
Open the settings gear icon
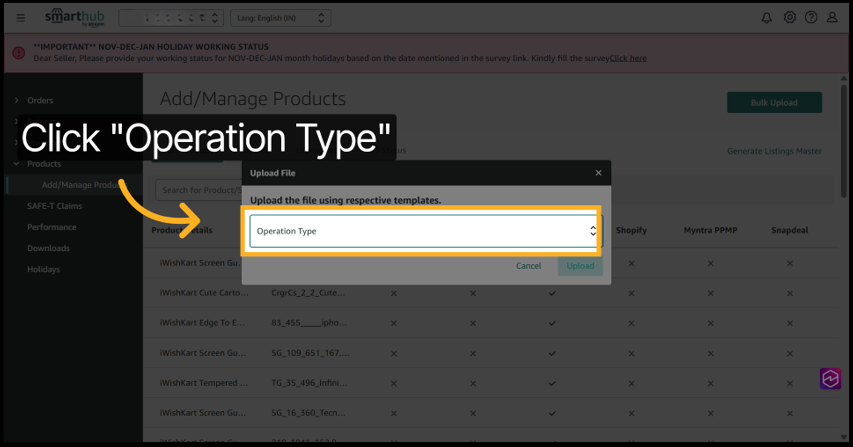coord(789,18)
